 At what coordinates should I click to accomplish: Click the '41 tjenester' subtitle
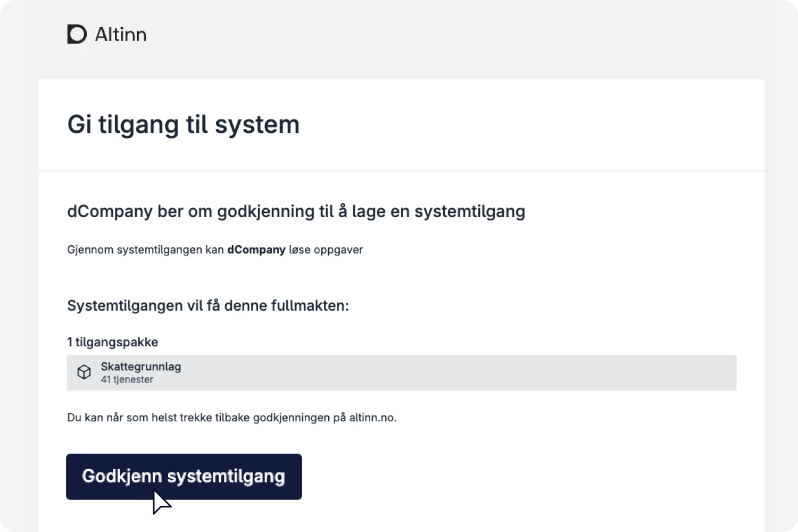point(127,380)
